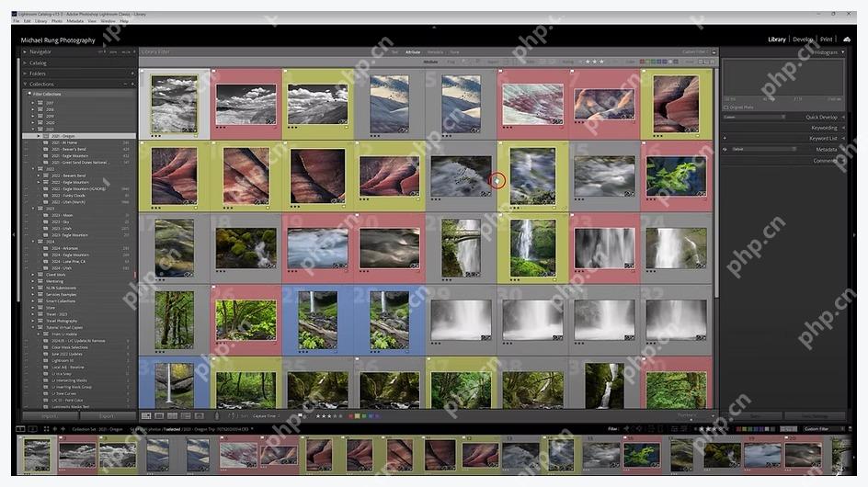Screen dimensions: 868x487
Task: Toggle the None filter mode
Action: 454,52
